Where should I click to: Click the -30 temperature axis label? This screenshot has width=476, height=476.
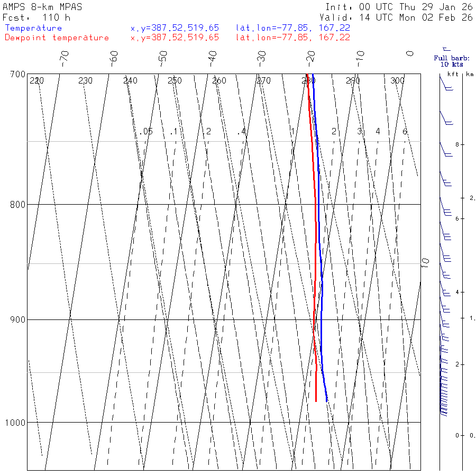point(261,59)
